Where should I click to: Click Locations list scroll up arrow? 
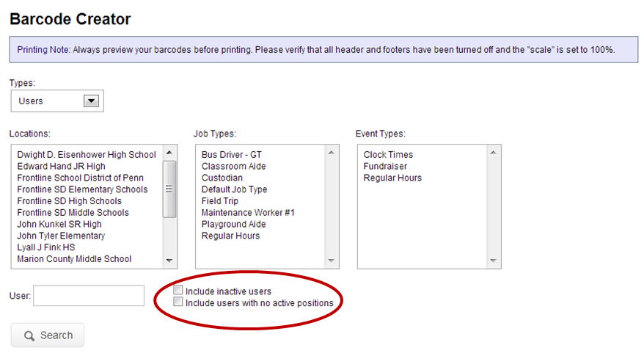(x=169, y=153)
